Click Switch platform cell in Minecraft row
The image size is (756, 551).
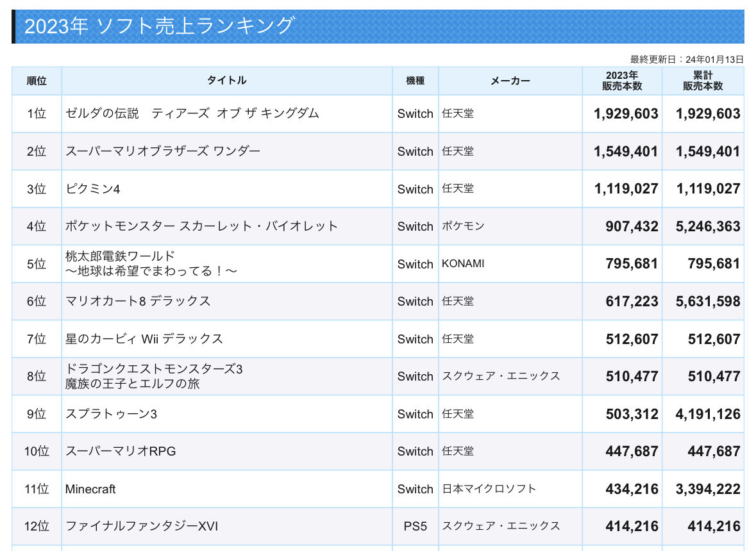pos(415,489)
